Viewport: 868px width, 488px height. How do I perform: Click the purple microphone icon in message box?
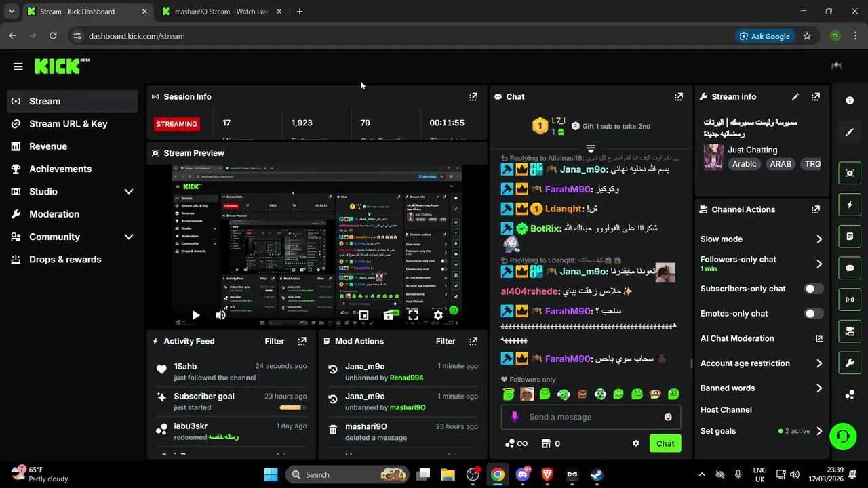click(514, 417)
